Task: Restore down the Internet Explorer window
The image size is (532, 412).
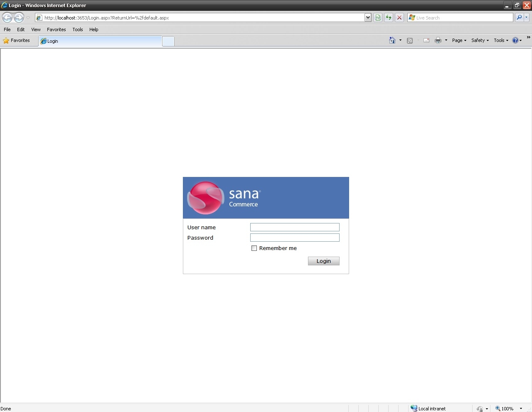Action: pos(517,5)
